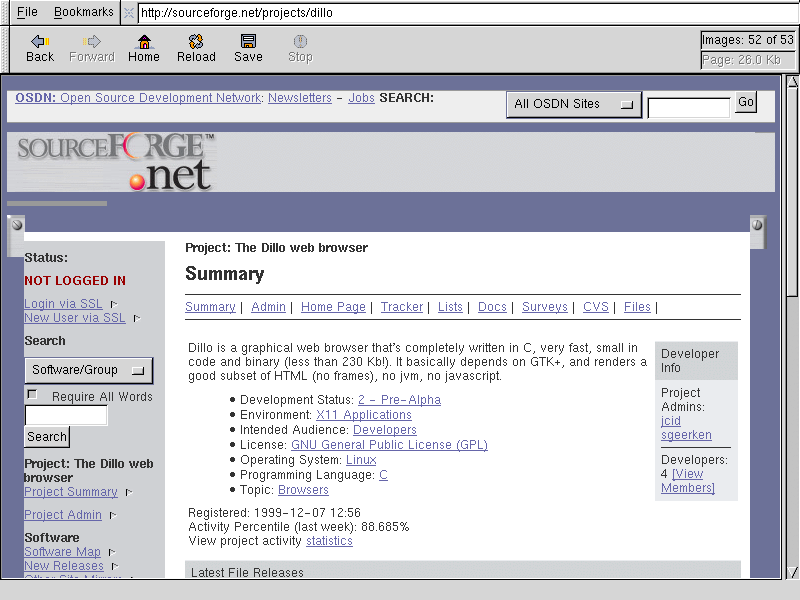Click the scrollbar down arrow

[x=792, y=572]
